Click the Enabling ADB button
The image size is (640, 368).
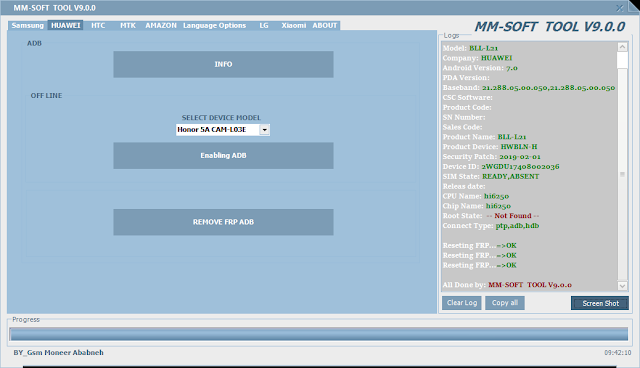[223, 155]
